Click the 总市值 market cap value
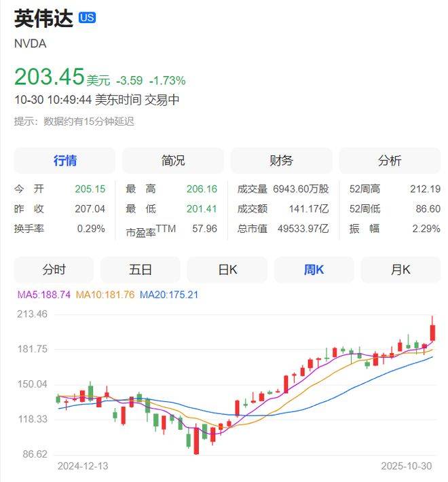The image size is (448, 482). tap(303, 229)
